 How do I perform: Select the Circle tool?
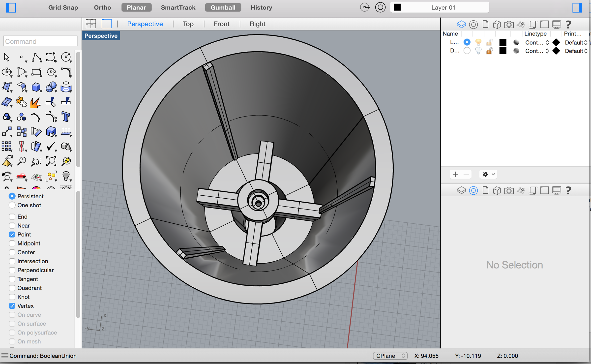[66, 57]
